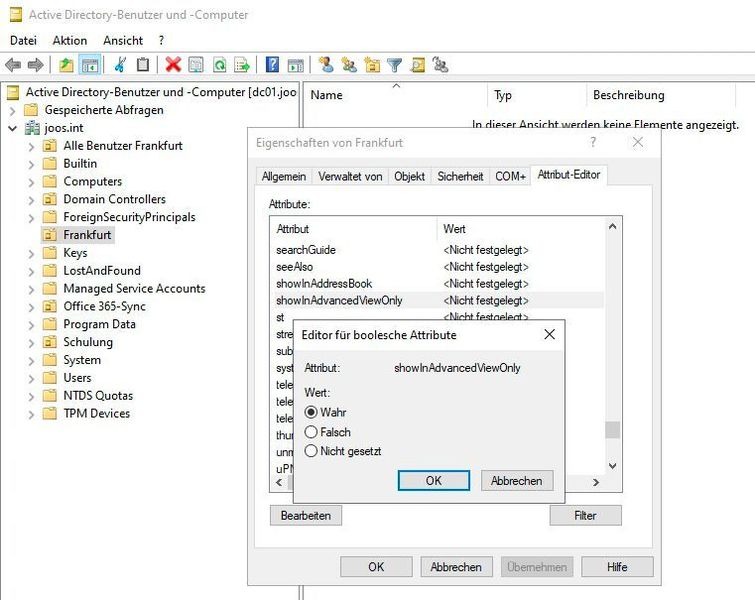Screen dimensions: 755x600
Task: Expand the Office 365-Sync folder
Action: [x=31, y=307]
